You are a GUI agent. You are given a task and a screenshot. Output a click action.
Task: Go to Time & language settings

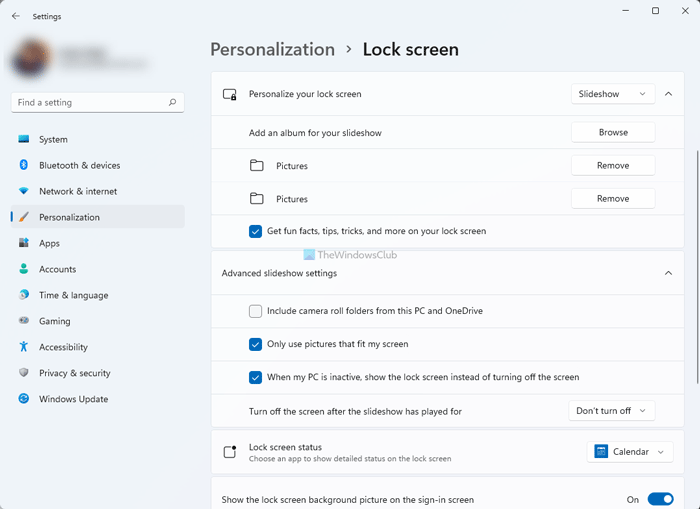point(73,296)
